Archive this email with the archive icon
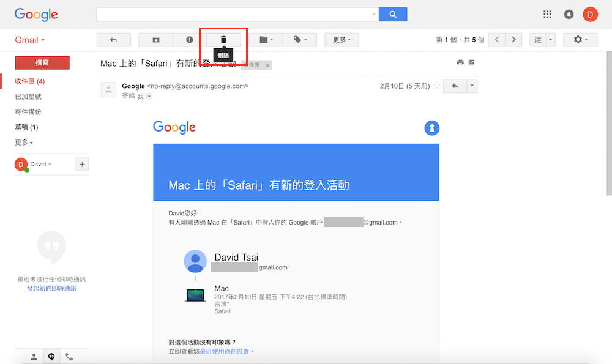 [x=155, y=40]
